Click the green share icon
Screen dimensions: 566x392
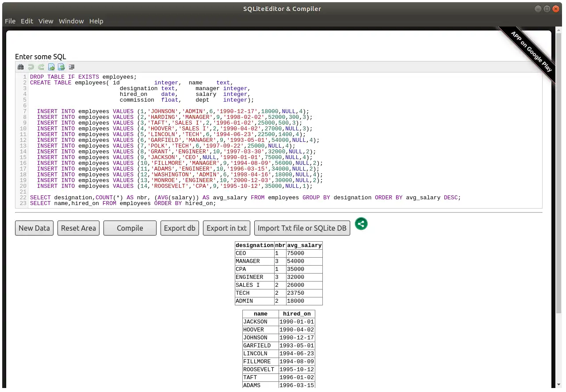tap(361, 224)
